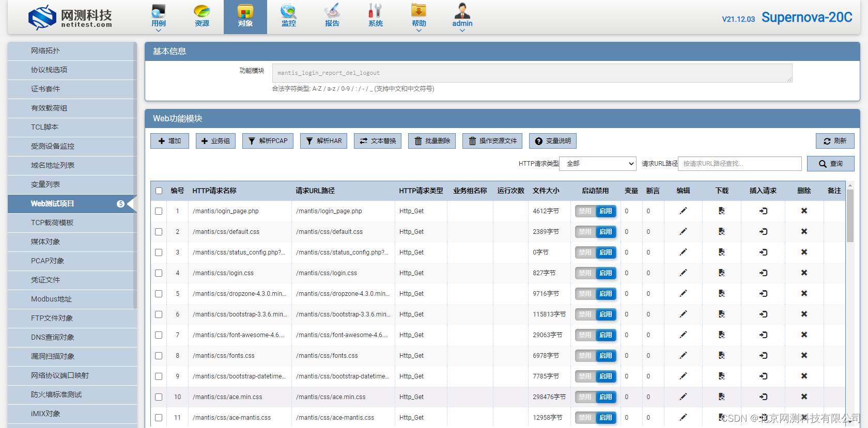Delete row 4 login.css entry
Viewport: 868px width, 428px height.
804,273
